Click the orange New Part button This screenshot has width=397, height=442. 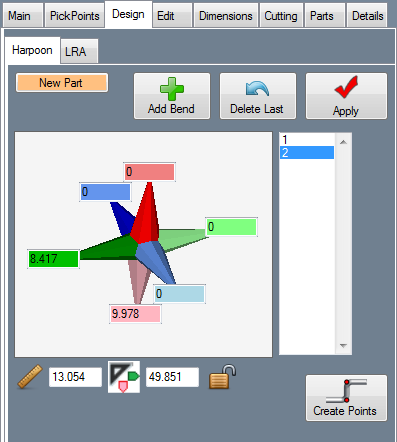point(62,83)
